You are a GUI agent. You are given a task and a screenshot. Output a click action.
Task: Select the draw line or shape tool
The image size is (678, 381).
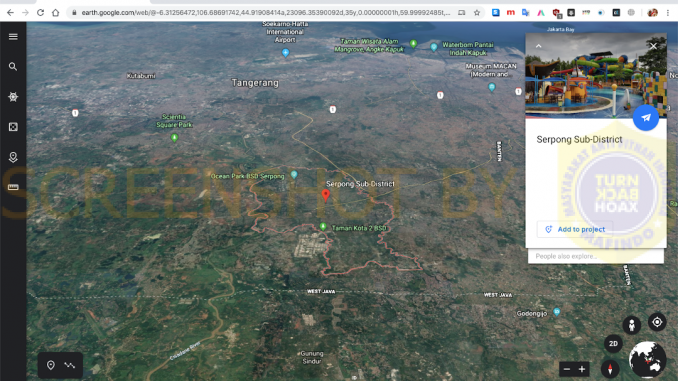pyautogui.click(x=70, y=365)
